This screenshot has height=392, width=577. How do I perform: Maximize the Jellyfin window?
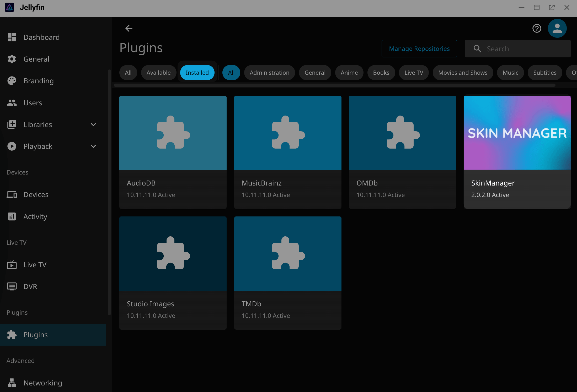536,7
